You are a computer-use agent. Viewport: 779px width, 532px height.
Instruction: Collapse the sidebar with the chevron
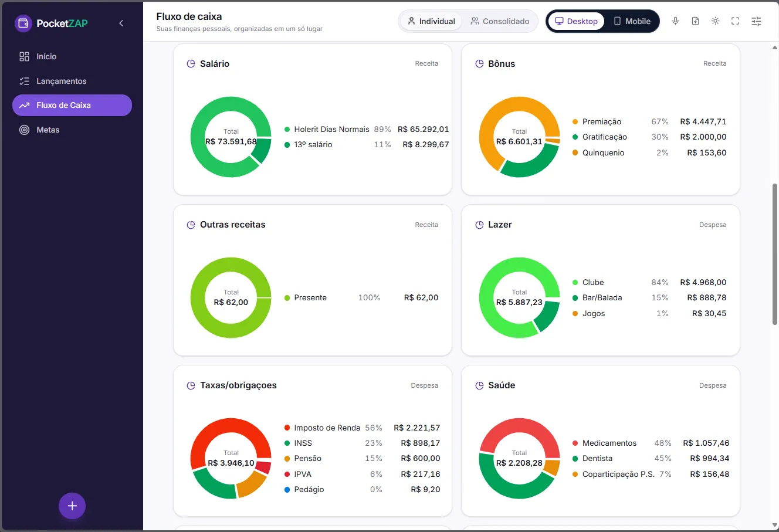121,23
